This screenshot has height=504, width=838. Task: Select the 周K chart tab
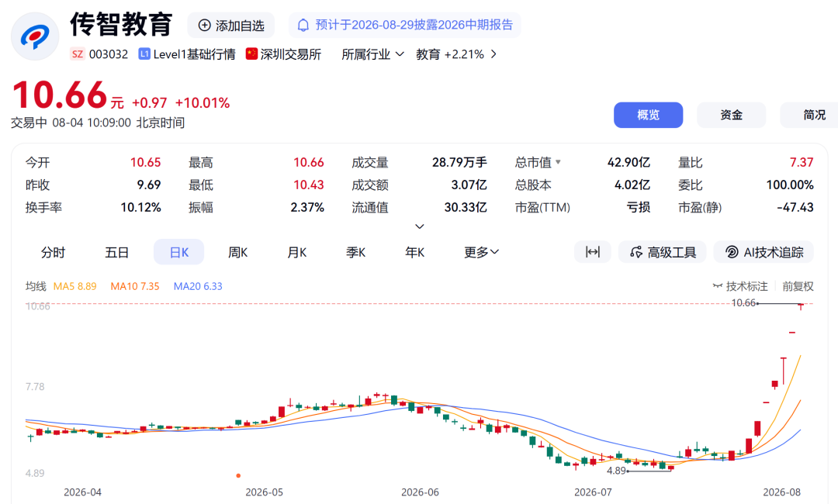pos(238,252)
